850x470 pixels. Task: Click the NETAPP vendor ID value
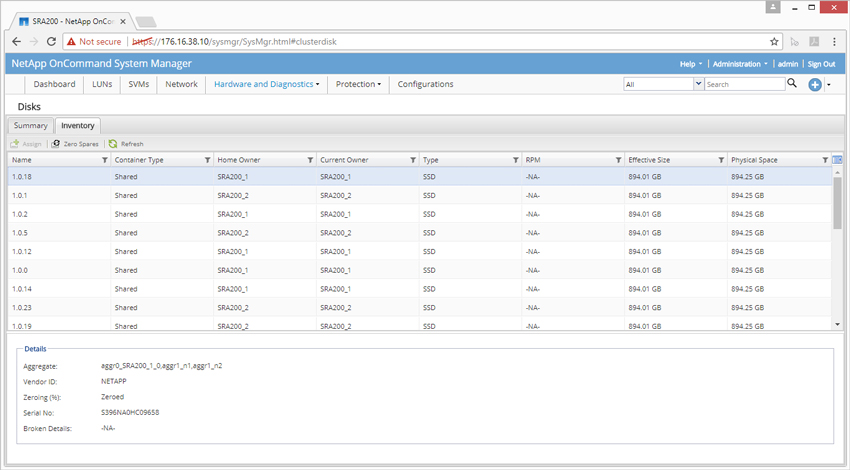tap(114, 382)
